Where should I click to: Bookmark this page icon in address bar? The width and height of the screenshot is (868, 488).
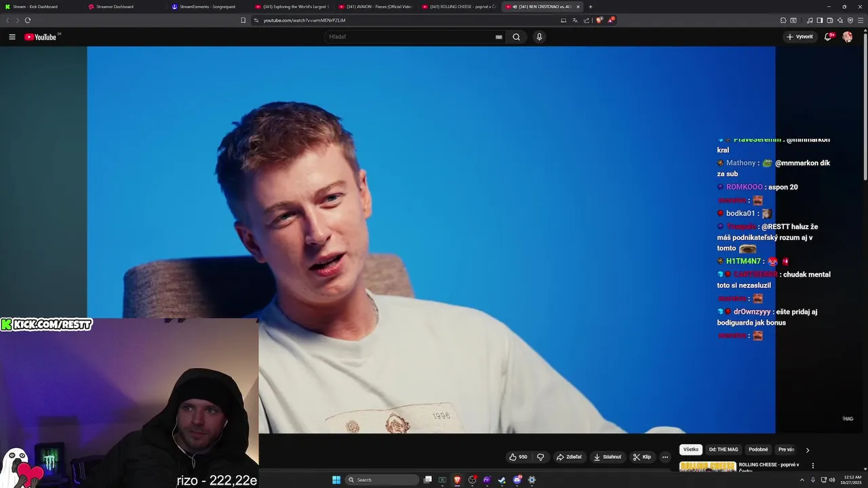click(x=243, y=20)
